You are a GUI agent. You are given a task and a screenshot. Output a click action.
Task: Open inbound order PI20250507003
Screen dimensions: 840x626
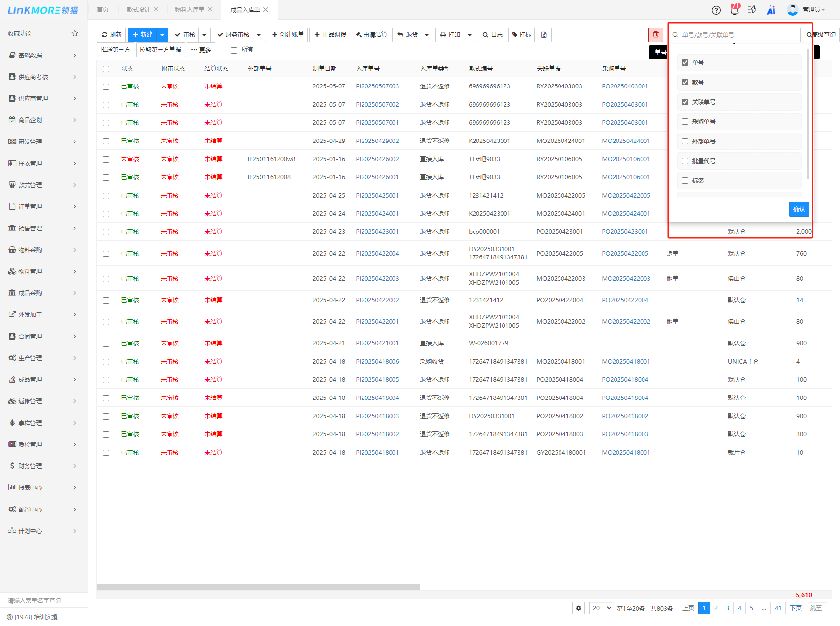[x=377, y=86]
